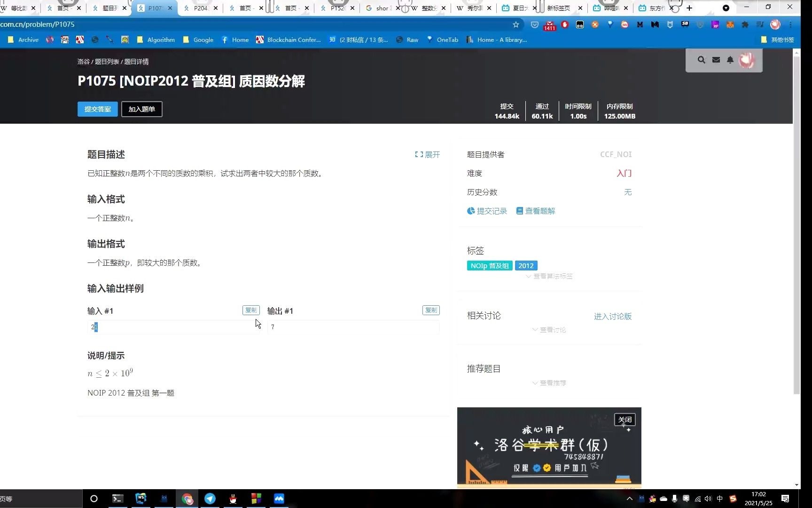Show hidden tray icons chevron
The height and width of the screenshot is (508, 812).
click(630, 499)
